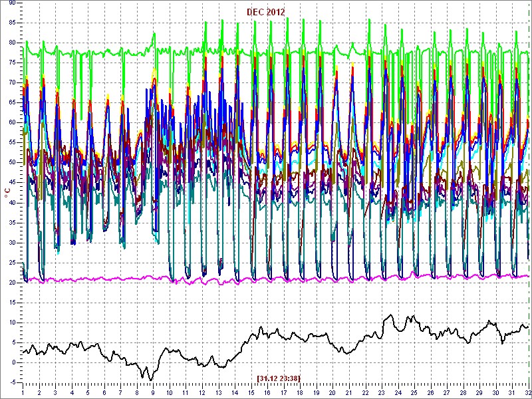Select the 0 value on the y-axis
532x399 pixels.
coord(14,362)
